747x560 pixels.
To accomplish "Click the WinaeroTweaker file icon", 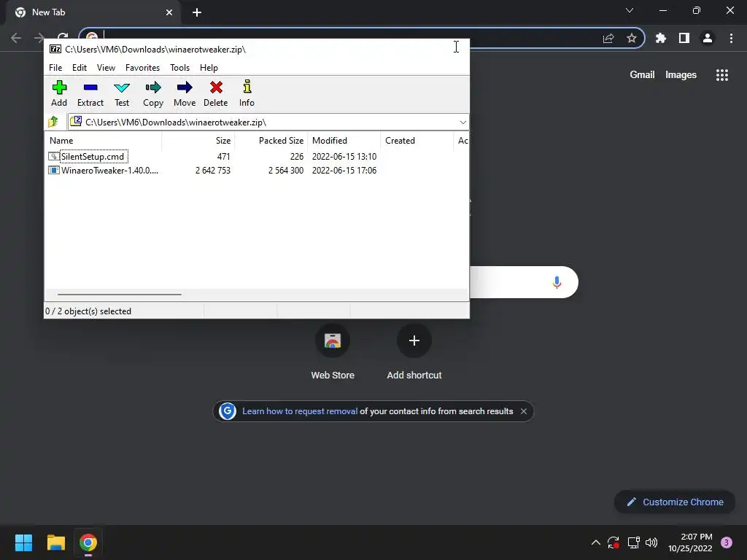I will (x=54, y=170).
